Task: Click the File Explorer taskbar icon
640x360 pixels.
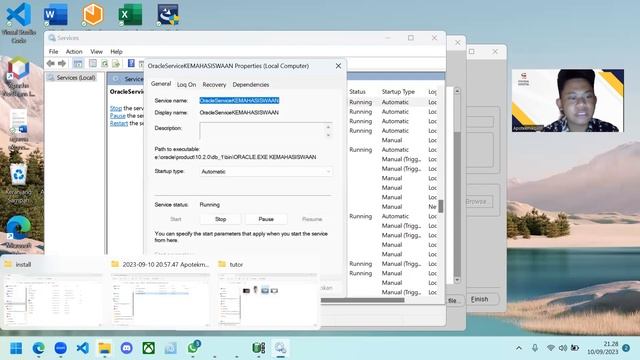Action: pos(104,348)
